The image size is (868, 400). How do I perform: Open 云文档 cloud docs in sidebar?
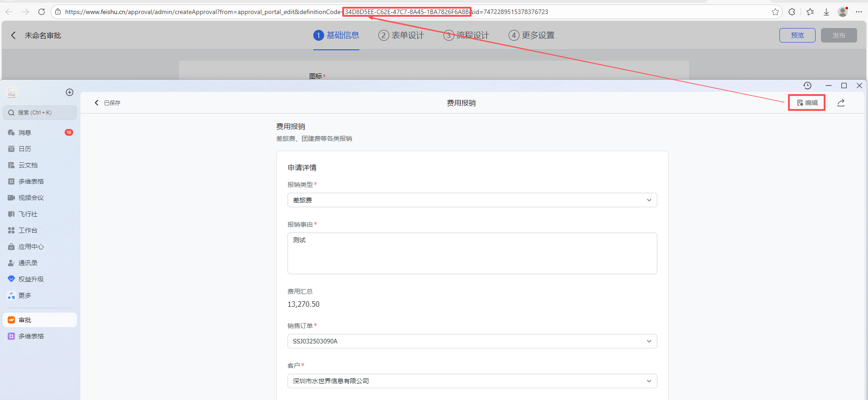[x=28, y=165]
